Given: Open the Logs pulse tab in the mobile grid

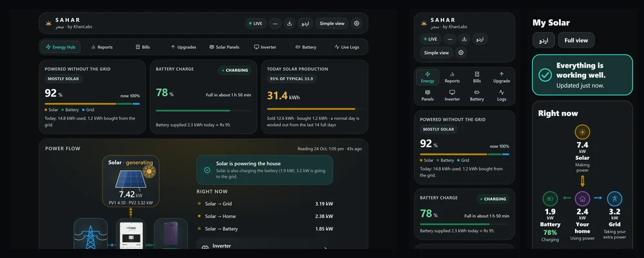Looking at the screenshot, I should point(502,95).
